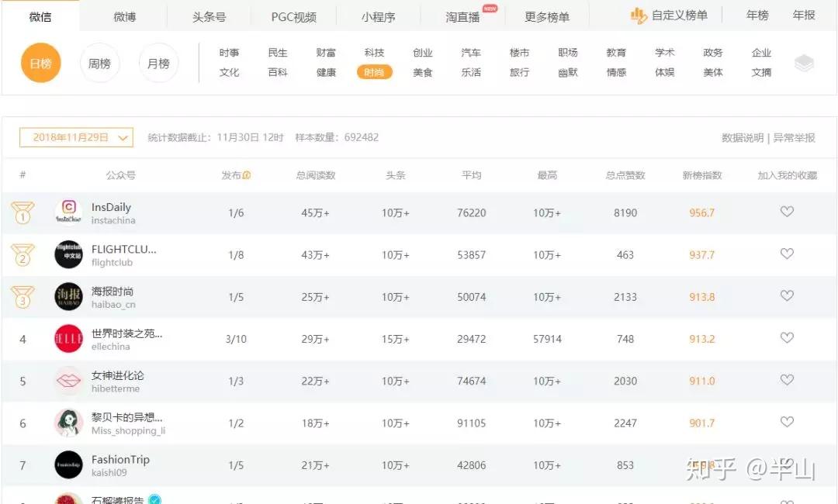Select the 学术 category

664,53
